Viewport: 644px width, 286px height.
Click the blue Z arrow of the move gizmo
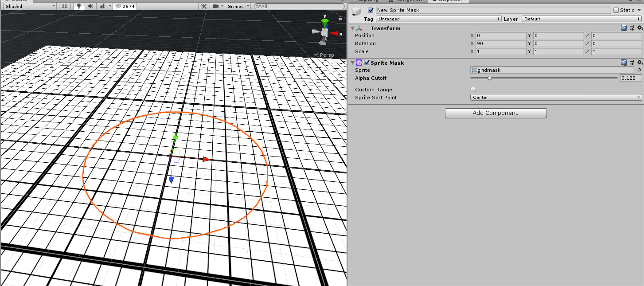171,180
